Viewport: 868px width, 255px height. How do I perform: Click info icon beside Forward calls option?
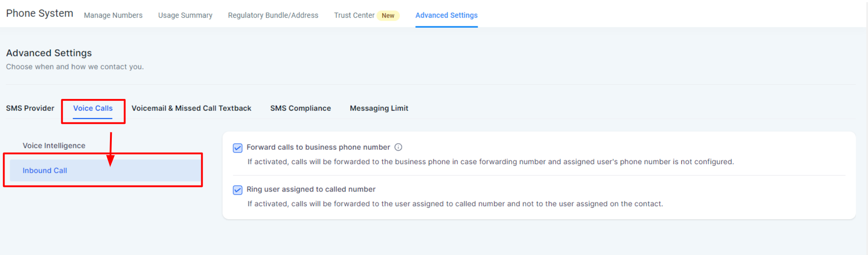click(x=399, y=147)
